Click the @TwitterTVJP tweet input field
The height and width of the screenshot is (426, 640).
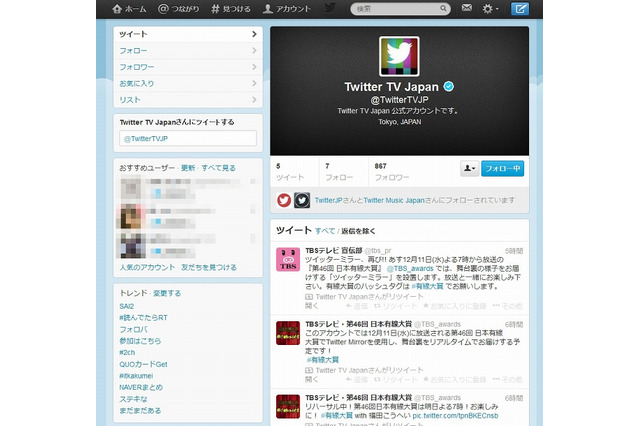click(187, 139)
